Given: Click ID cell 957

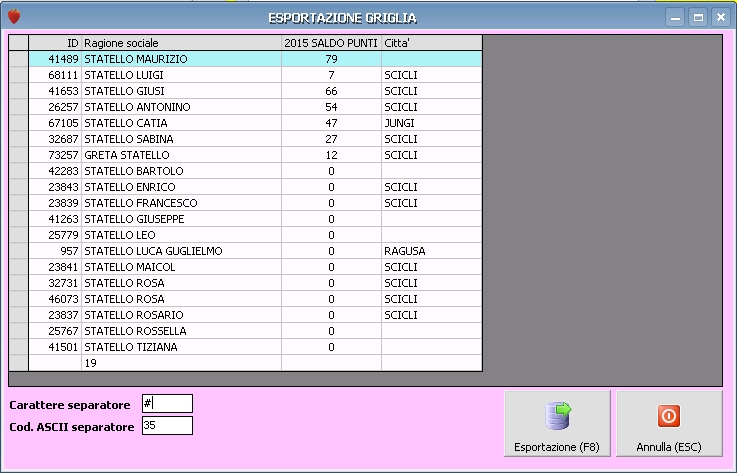Looking at the screenshot, I should point(55,251).
